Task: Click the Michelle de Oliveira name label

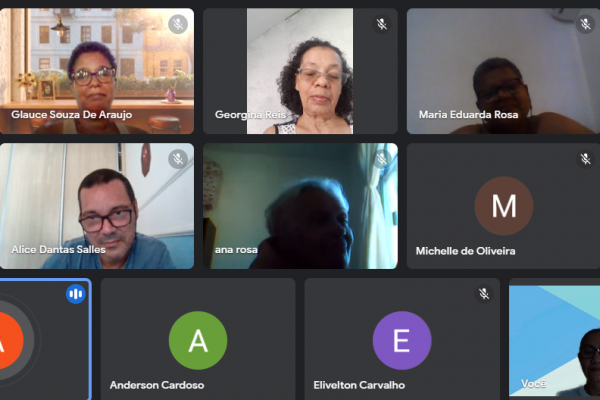Action: (465, 251)
